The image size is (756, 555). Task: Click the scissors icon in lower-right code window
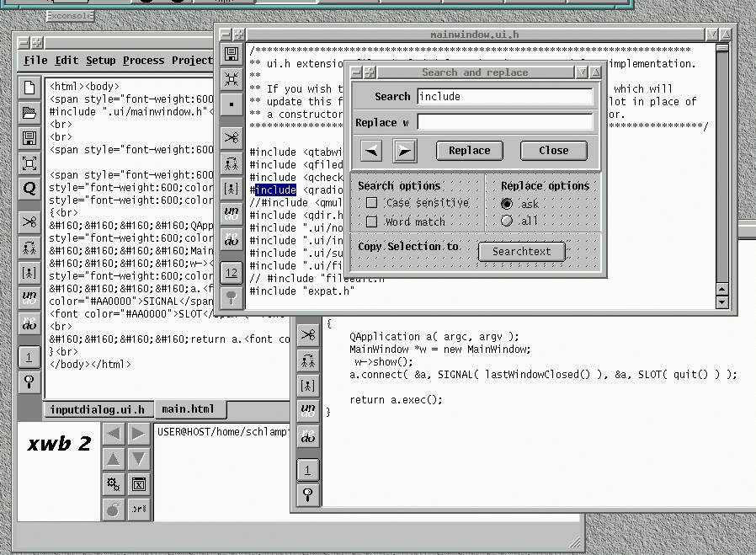coord(308,335)
